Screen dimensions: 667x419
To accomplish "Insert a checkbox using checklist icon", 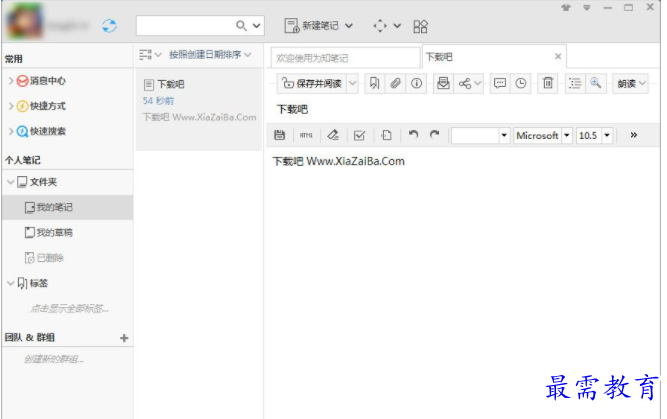I will pyautogui.click(x=359, y=135).
